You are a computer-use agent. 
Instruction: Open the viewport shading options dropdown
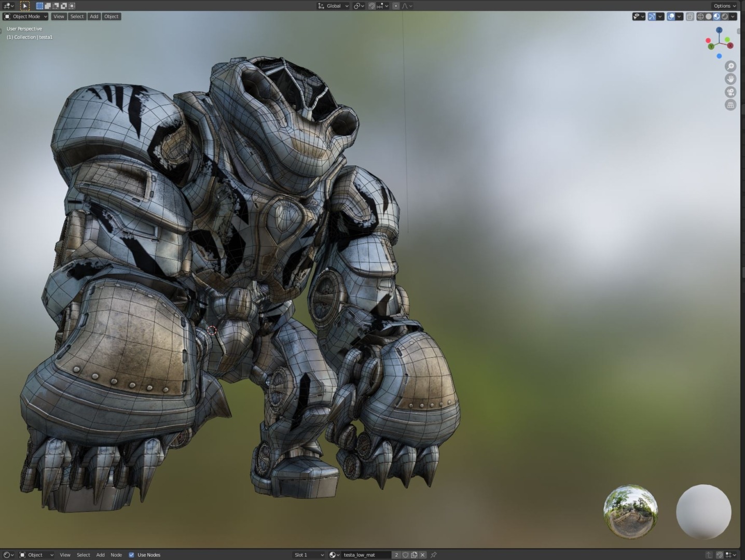[733, 17]
